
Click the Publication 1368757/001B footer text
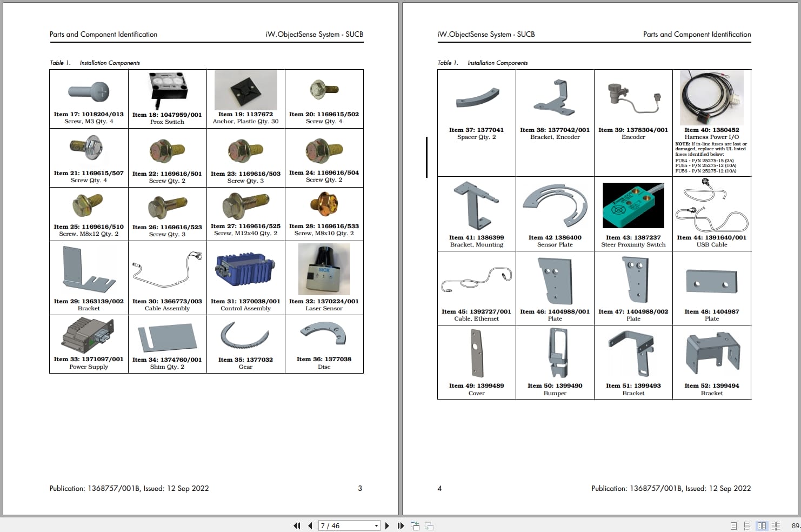coord(129,488)
